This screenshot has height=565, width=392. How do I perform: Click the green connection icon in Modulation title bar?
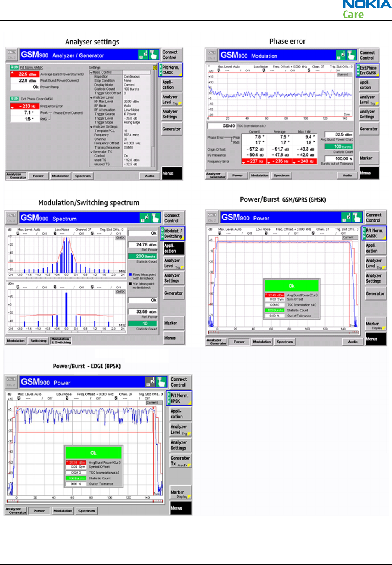click(341, 55)
